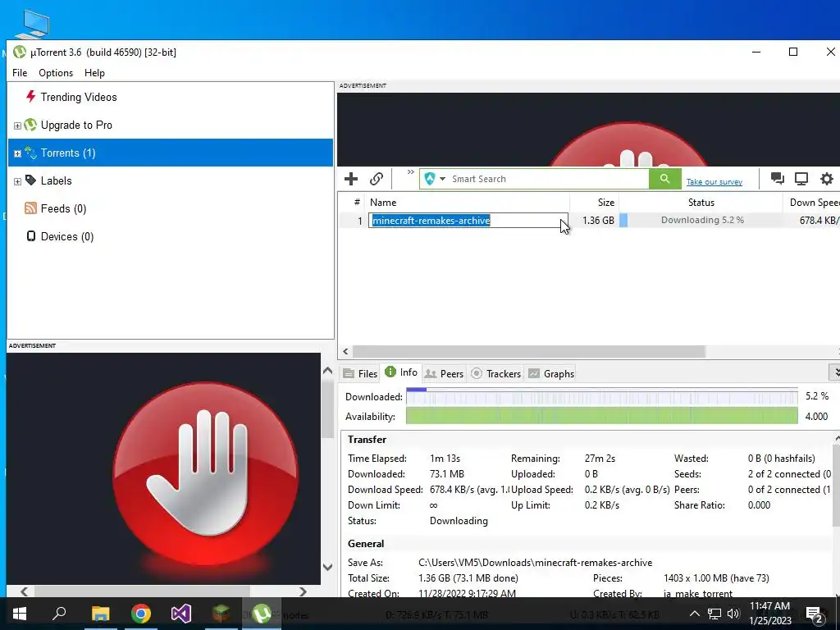This screenshot has height=630, width=840.
Task: Sort by the Status column header
Action: click(701, 203)
